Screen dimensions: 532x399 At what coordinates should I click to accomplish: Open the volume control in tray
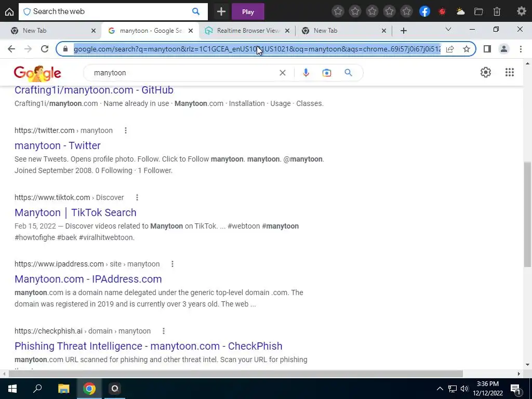[x=464, y=389]
